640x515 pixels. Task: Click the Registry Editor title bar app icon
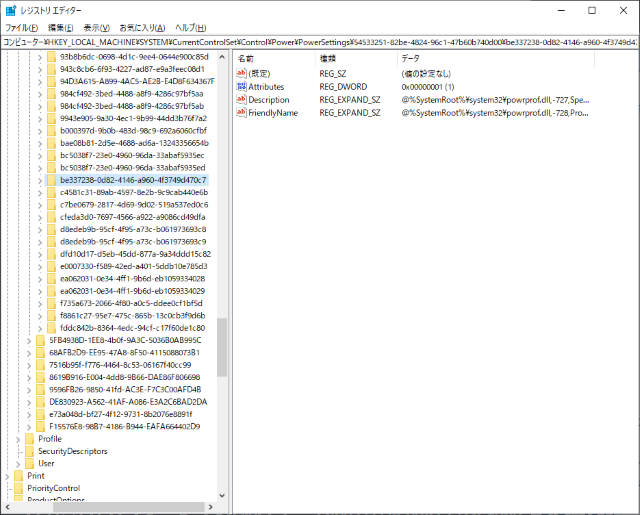pyautogui.click(x=10, y=10)
